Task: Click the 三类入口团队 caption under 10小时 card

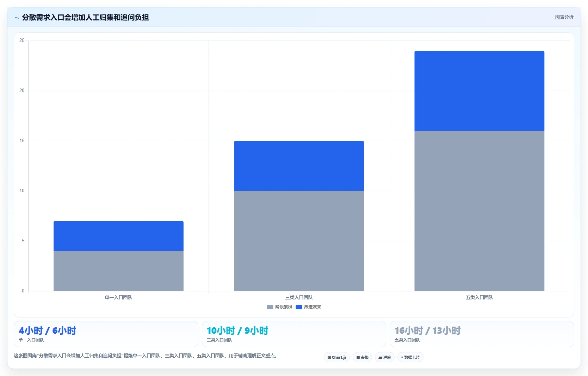Action: point(219,340)
